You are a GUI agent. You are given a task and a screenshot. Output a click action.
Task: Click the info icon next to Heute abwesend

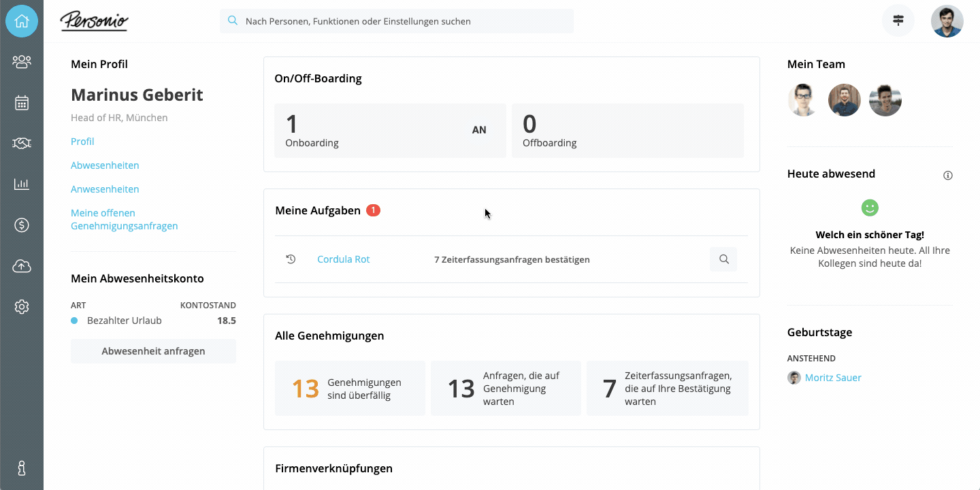tap(948, 175)
